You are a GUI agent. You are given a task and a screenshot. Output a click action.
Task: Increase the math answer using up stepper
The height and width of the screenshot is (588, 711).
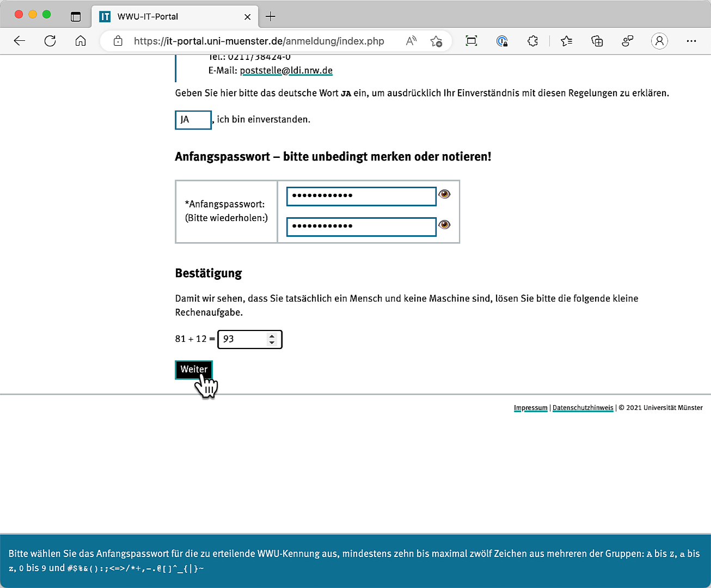coord(272,336)
